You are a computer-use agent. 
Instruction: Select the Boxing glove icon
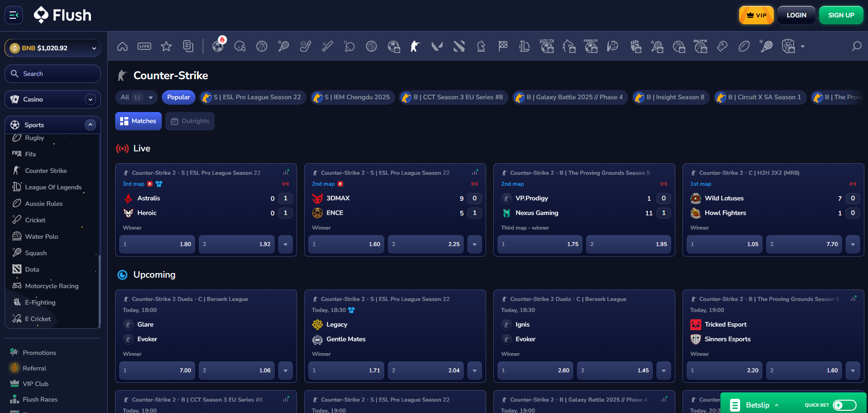pyautogui.click(x=722, y=46)
